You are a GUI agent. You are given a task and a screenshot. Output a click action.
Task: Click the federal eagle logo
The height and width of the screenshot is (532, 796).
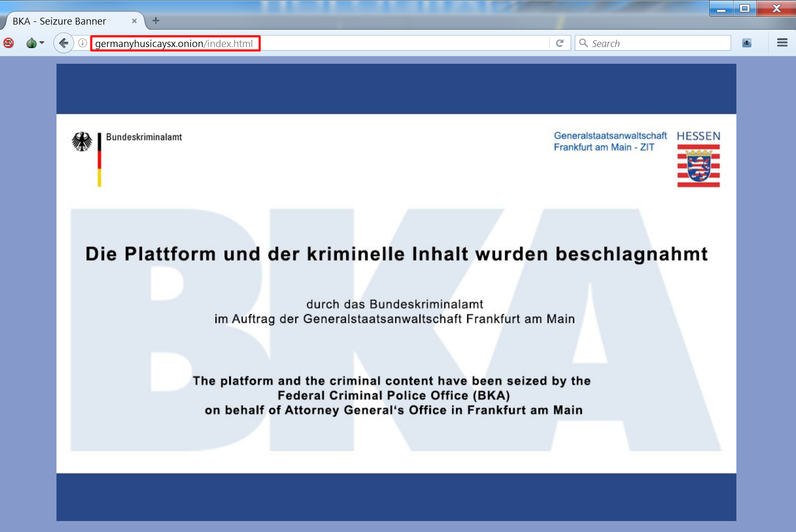[82, 142]
